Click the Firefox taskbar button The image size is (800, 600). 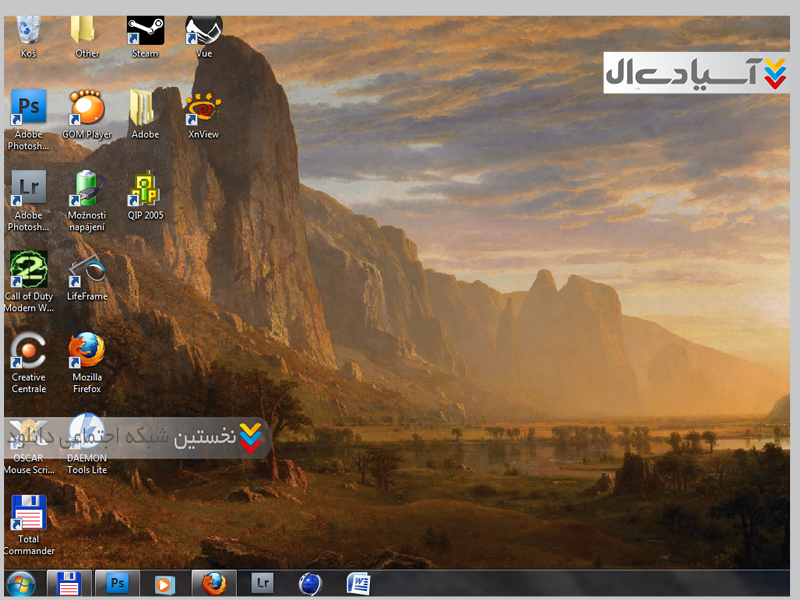(x=213, y=583)
